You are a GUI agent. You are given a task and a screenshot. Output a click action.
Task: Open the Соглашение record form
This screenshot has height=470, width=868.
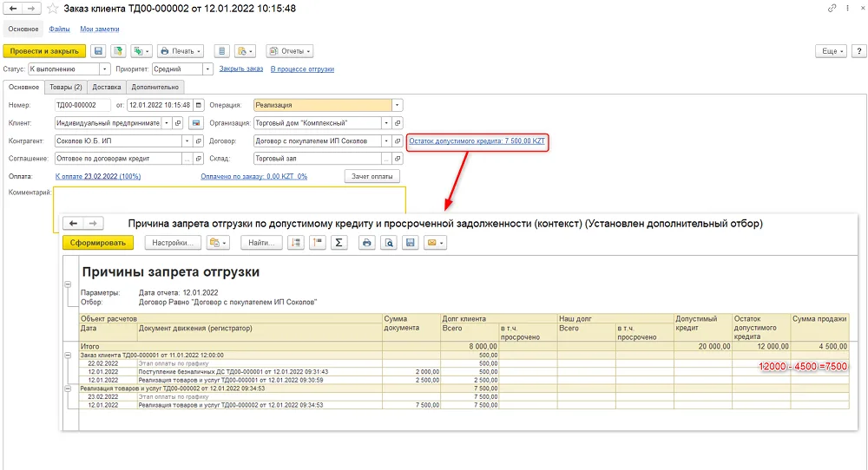coord(199,159)
